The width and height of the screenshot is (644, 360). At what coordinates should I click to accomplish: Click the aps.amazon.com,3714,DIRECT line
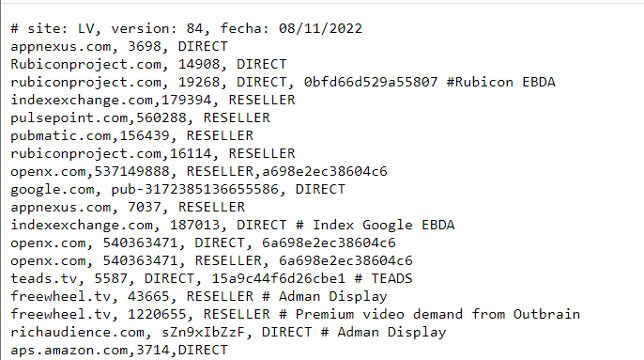point(119,350)
